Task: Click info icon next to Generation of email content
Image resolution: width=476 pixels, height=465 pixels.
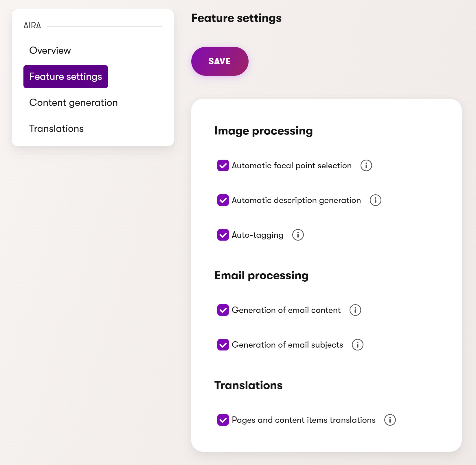Action: pos(355,310)
